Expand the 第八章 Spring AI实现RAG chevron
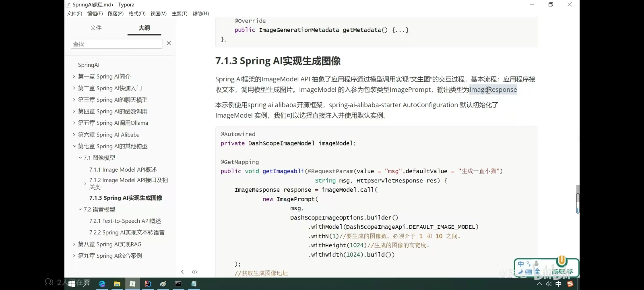The width and height of the screenshot is (644, 290). (74, 244)
